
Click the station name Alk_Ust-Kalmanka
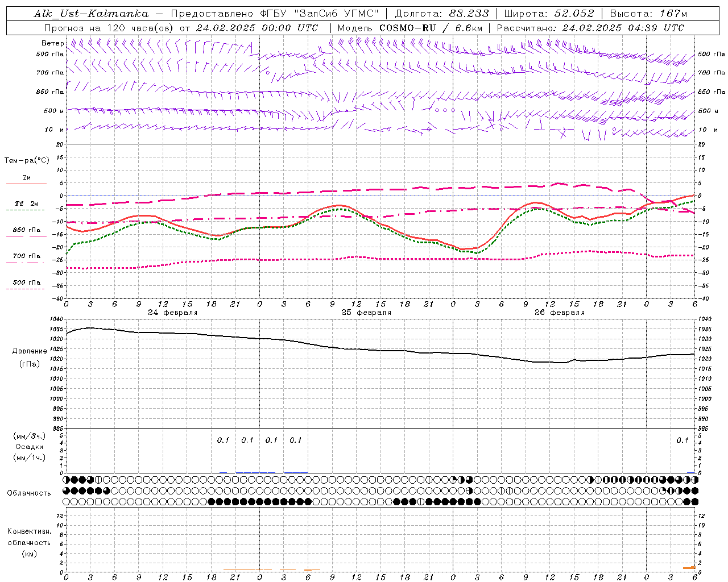coord(91,14)
